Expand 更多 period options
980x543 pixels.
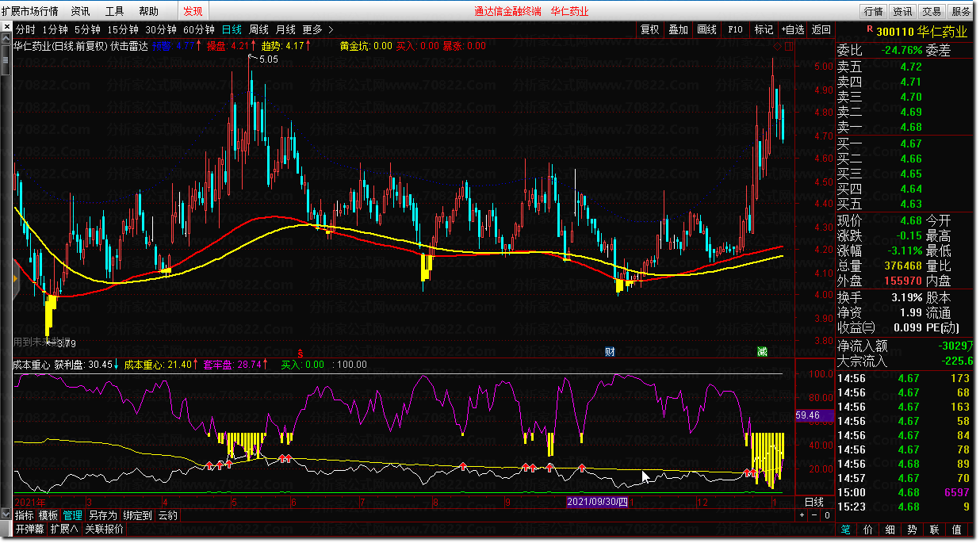318,29
